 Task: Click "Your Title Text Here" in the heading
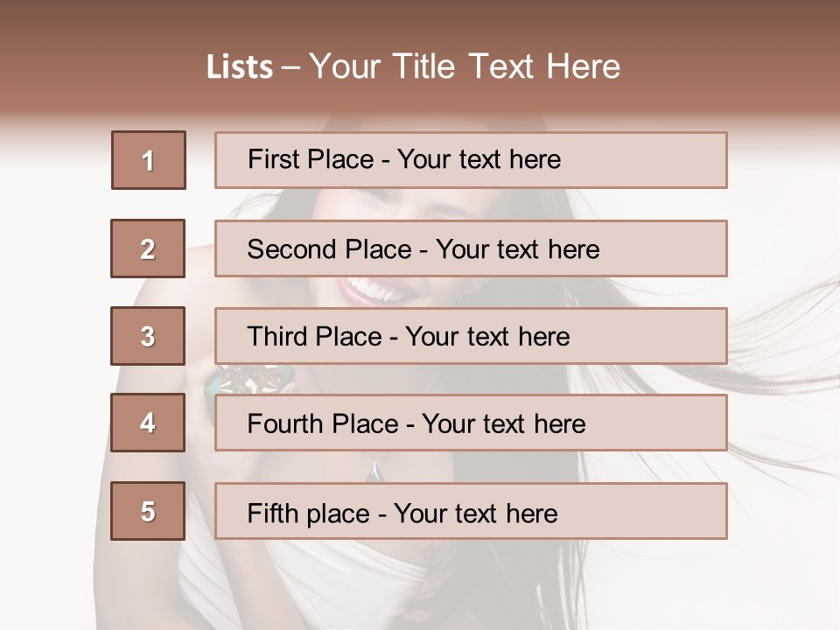(x=465, y=66)
